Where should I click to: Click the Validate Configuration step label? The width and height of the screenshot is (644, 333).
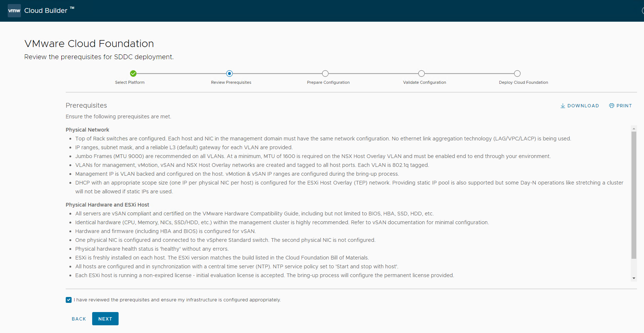coord(424,82)
